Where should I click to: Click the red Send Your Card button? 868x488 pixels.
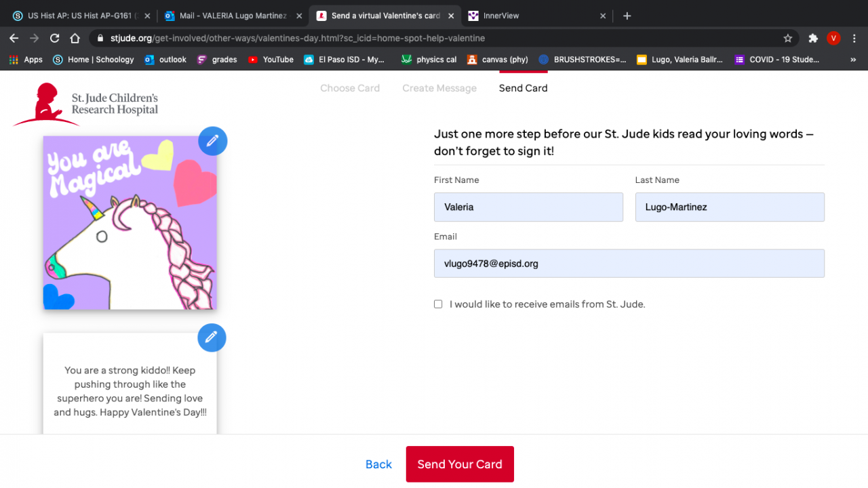point(460,464)
